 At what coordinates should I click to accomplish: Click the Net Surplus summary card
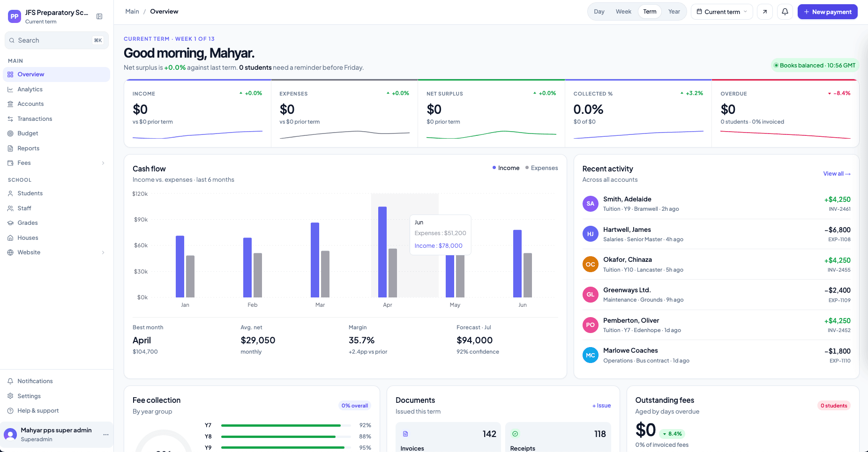[x=491, y=113]
